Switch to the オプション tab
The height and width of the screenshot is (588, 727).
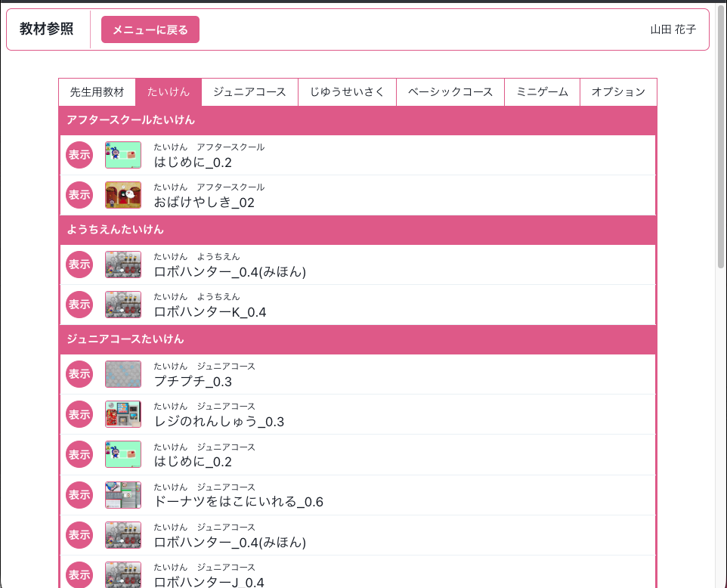pos(618,92)
